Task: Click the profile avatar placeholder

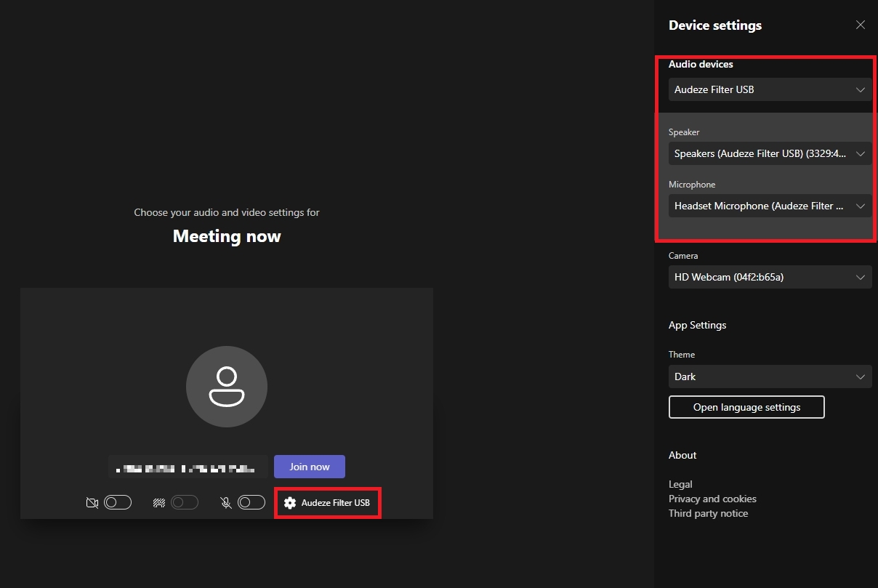Action: (x=227, y=387)
